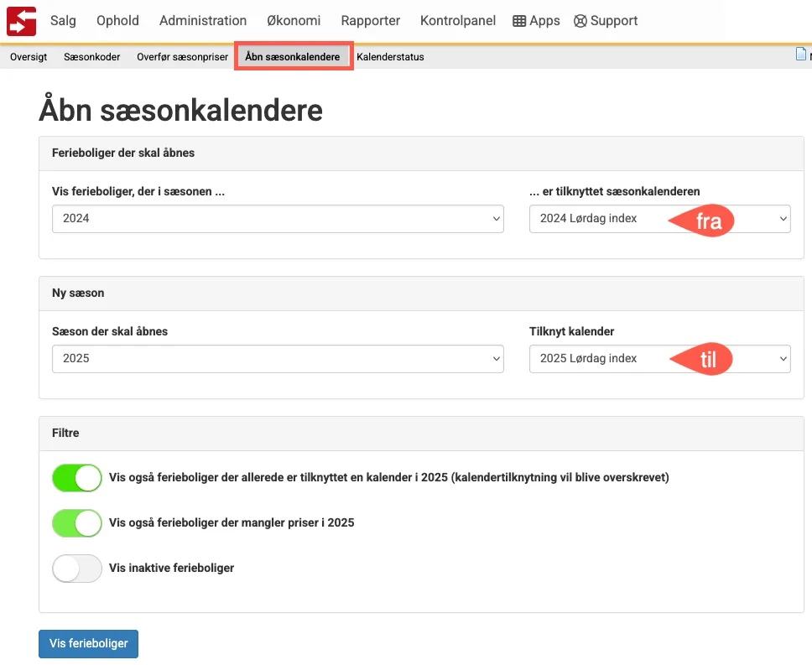Open the Salg menu
Viewport: 812px width, 665px height.
pos(63,21)
